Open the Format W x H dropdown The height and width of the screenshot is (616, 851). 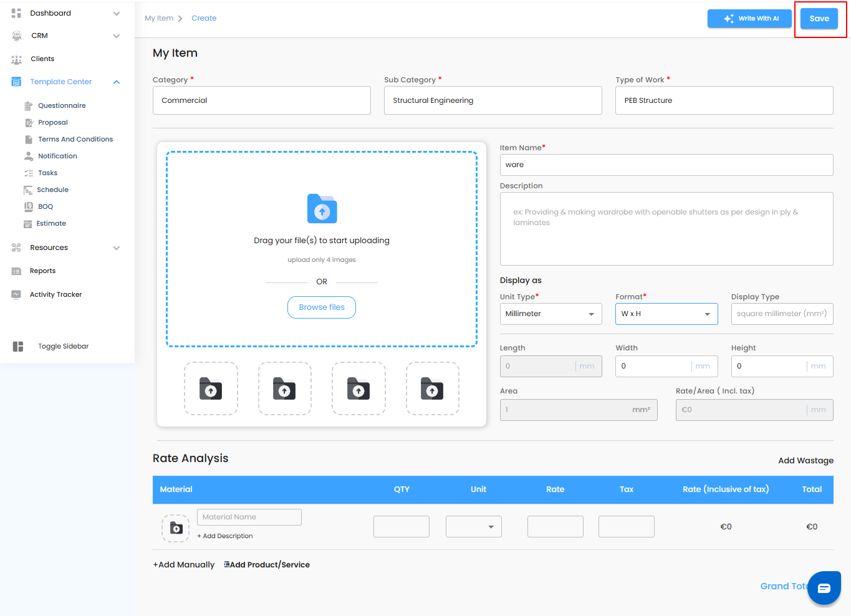(666, 314)
